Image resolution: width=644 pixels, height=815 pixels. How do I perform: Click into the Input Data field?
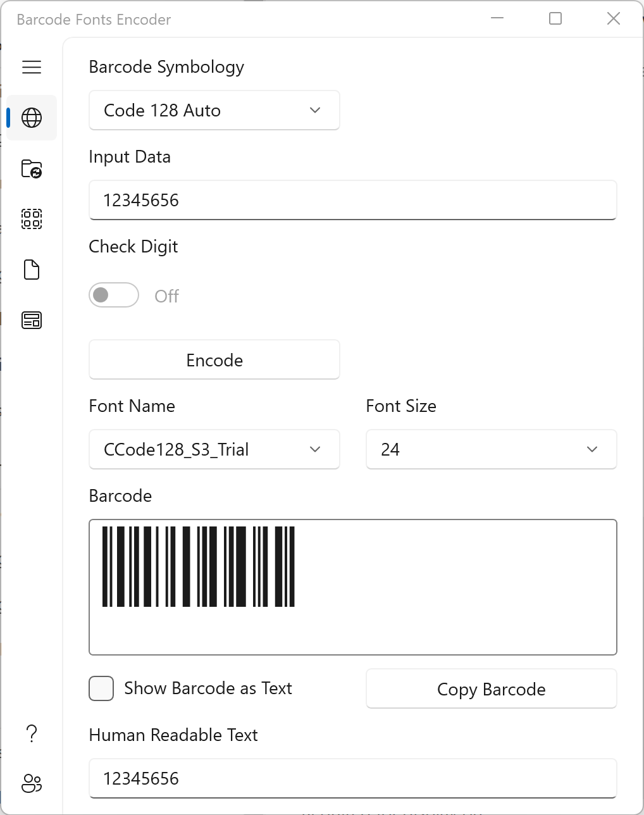pos(352,200)
